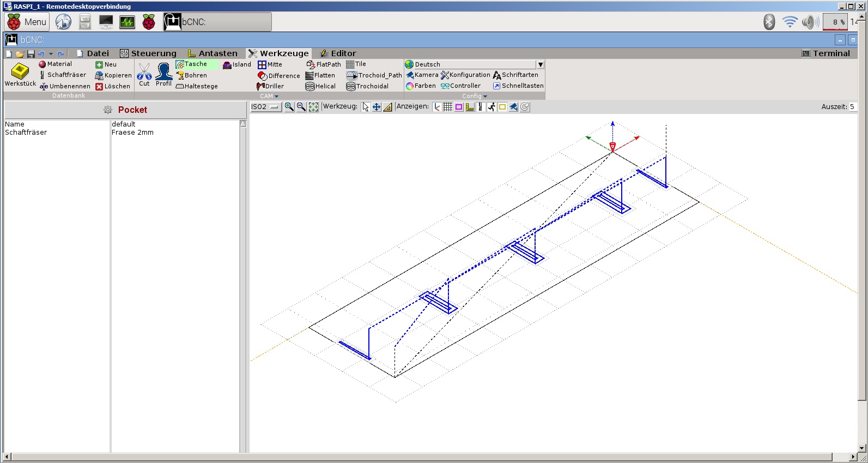Open Kamera camera configuration
Screen dimensions: 868x463
click(x=422, y=75)
